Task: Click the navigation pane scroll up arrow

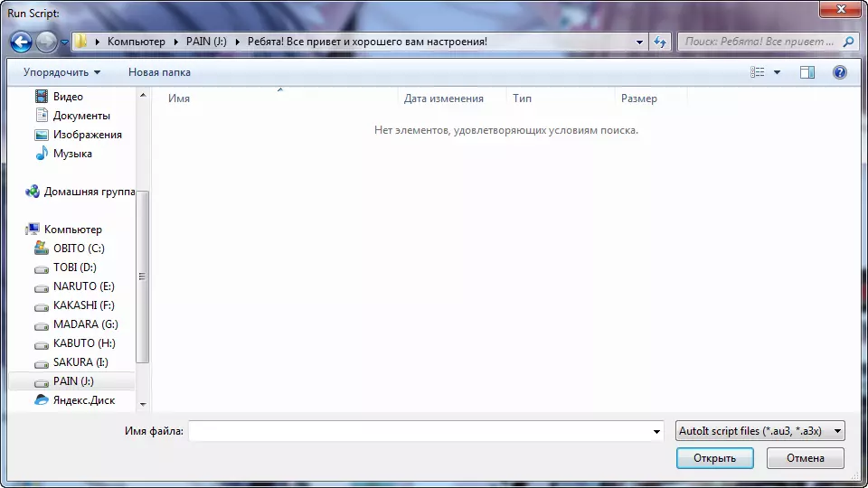Action: point(143,95)
